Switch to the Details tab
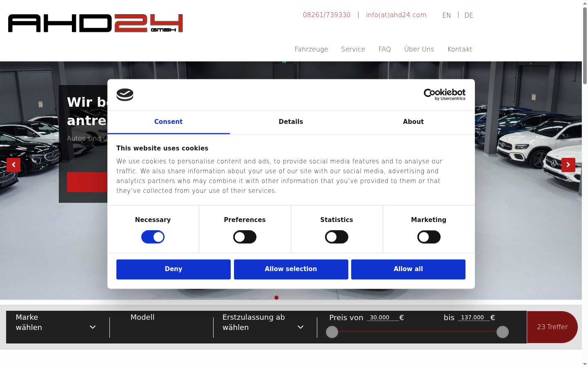 (x=291, y=122)
